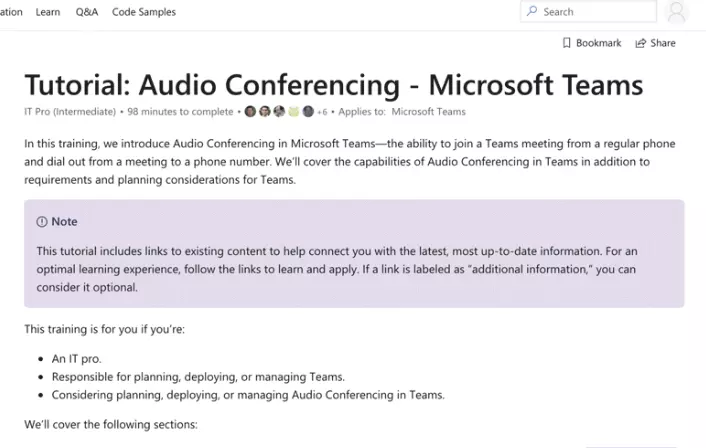Click the bookmark icon
706x448 pixels.
point(566,43)
